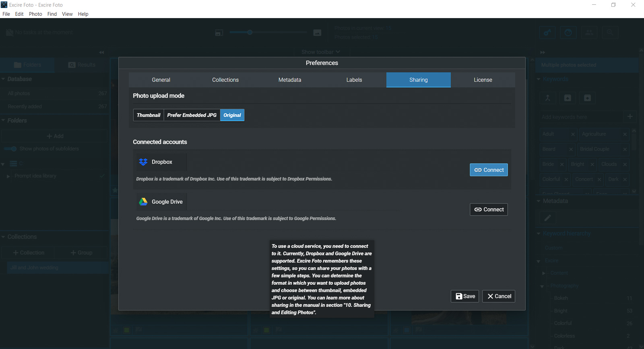This screenshot has width=644, height=349.
Task: Expand the Show toolbar dropdown
Action: click(321, 52)
